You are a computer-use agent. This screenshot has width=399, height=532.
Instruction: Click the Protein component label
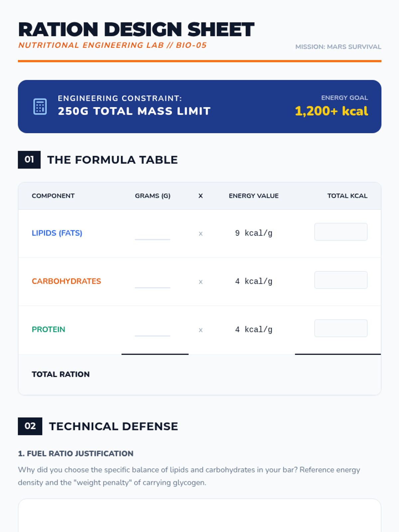(49, 330)
